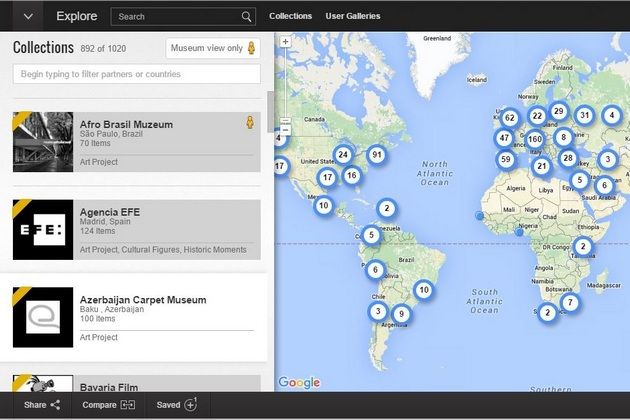Image resolution: width=630 pixels, height=420 pixels.
Task: Click the cluster marker 2 in the Caribbean
Action: [x=387, y=209]
